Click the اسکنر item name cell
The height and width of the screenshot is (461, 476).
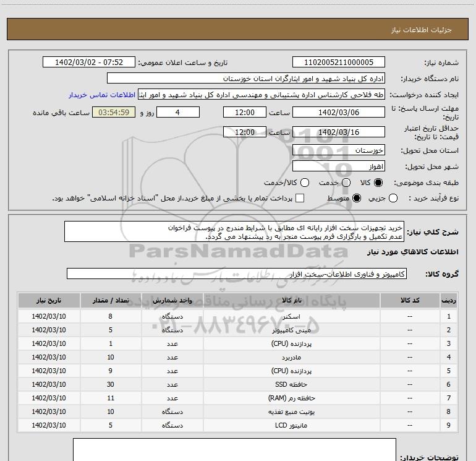pos(291,316)
